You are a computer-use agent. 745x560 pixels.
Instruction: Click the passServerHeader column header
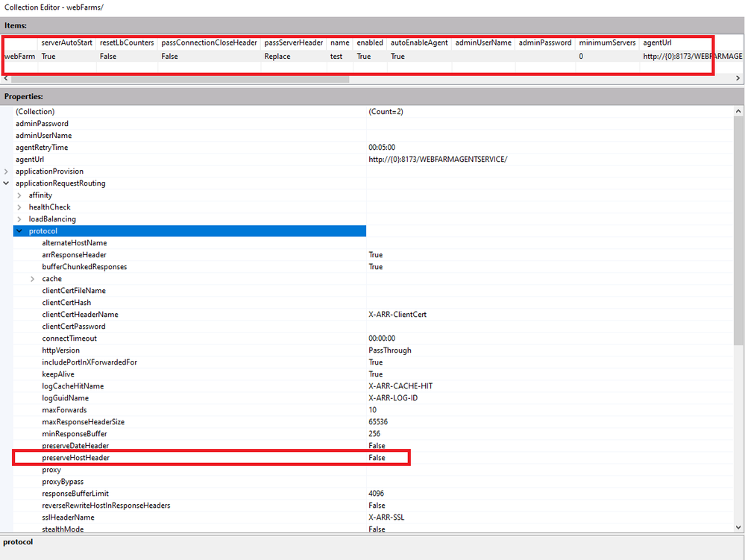294,43
